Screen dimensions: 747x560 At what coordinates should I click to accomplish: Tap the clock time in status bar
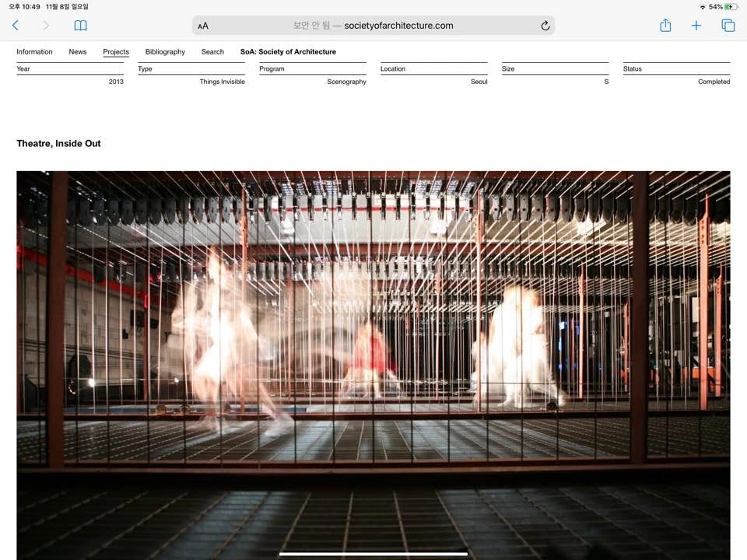click(24, 7)
